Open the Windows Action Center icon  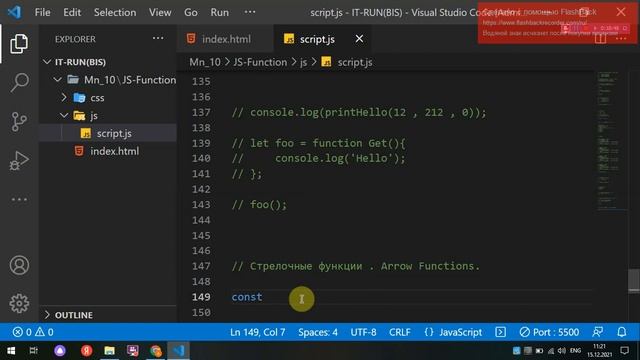pyautogui.click(x=624, y=351)
